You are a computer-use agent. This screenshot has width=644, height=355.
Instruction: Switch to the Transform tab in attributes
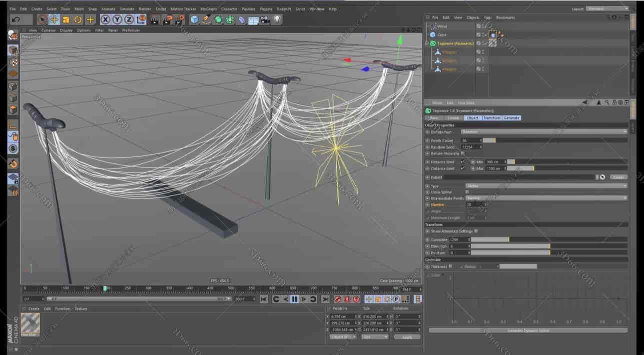[x=492, y=117]
